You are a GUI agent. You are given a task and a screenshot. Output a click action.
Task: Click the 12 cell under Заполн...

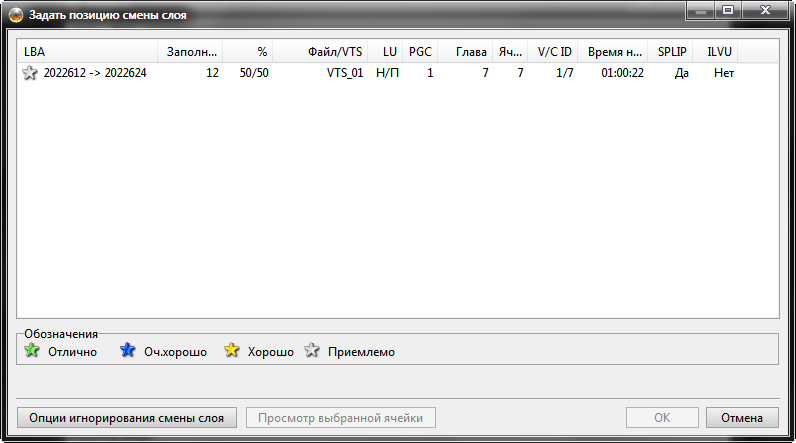point(212,73)
